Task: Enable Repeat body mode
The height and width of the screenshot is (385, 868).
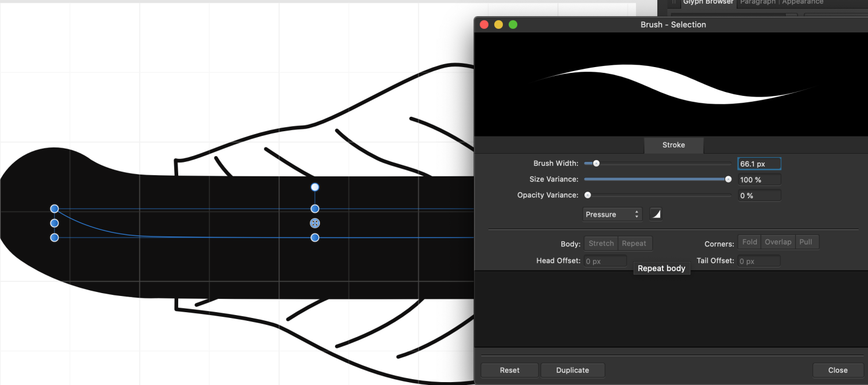Action: [634, 243]
